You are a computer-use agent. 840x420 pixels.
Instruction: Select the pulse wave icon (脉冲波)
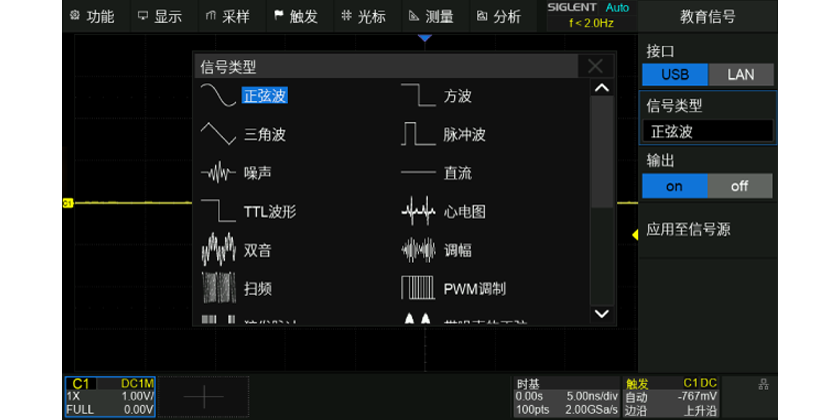418,134
